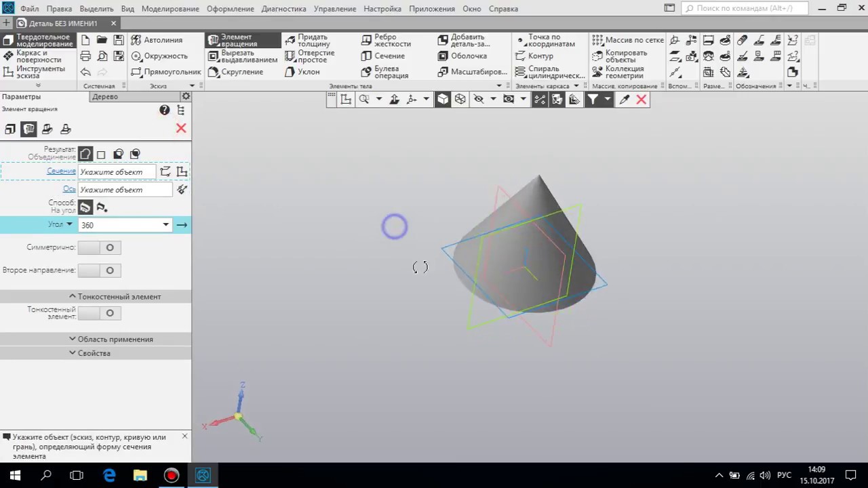
Task: Click the command search box
Action: coord(745,9)
